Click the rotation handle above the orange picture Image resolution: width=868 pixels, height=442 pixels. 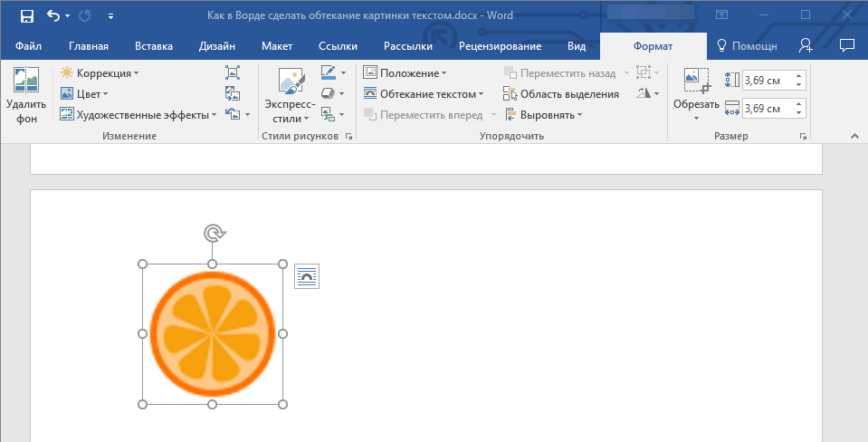tap(213, 234)
